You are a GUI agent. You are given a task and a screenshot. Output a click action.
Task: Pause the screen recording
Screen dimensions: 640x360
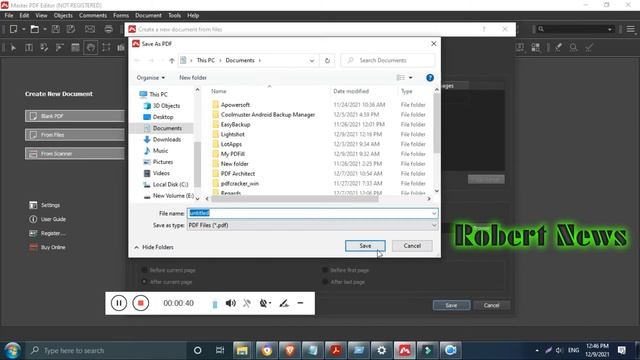click(119, 303)
